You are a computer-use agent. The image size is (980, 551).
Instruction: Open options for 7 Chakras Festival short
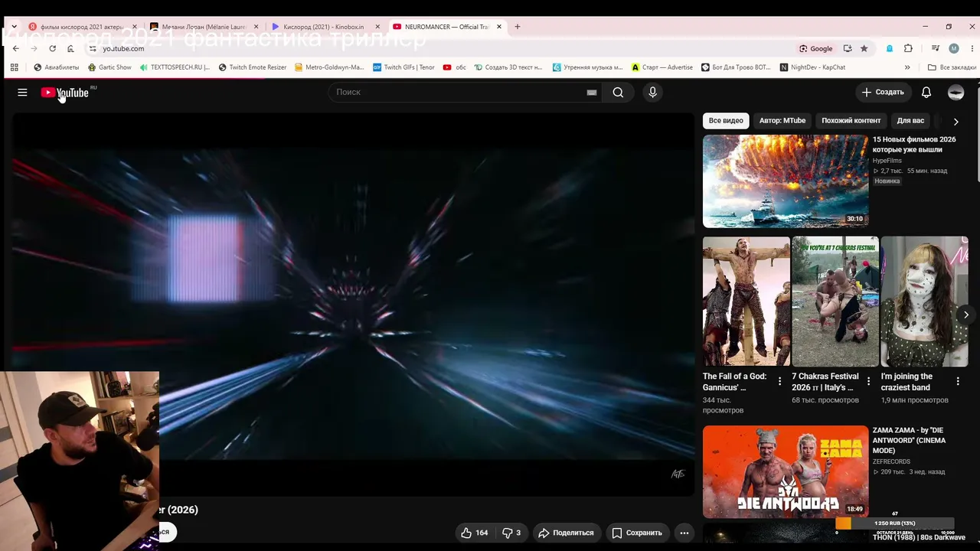pyautogui.click(x=868, y=381)
